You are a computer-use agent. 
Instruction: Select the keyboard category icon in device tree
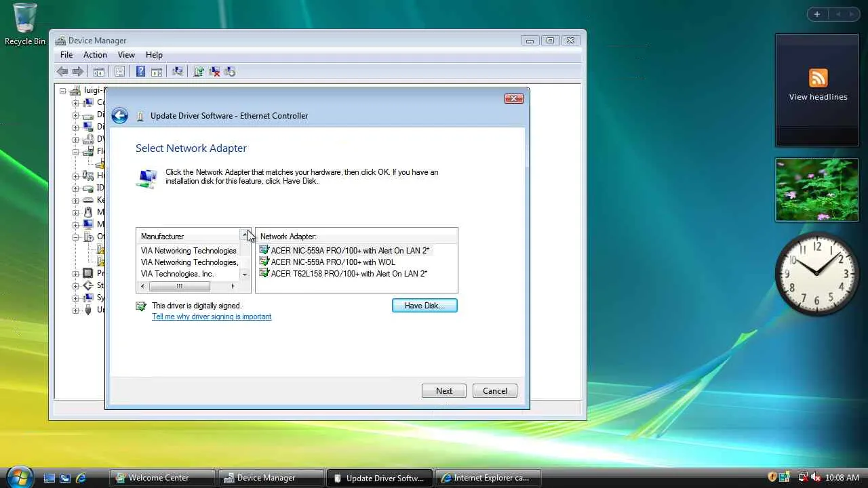[88, 200]
